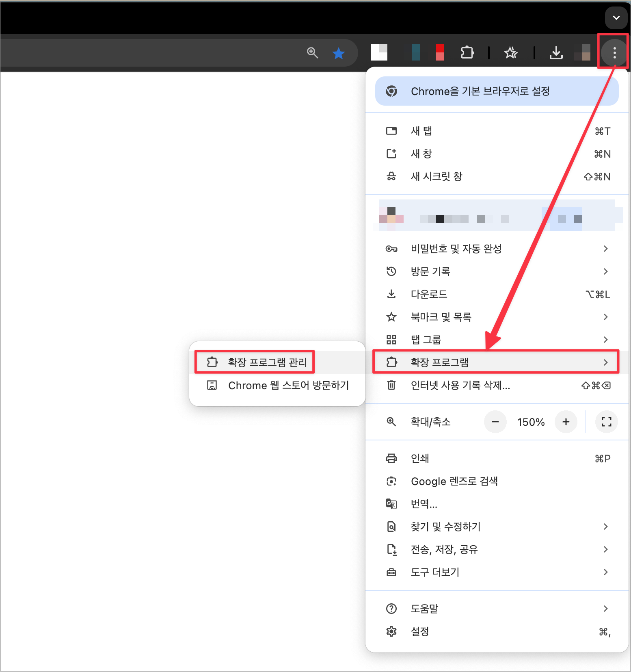Viewport: 631px width, 672px height.
Task: Click the profile row in menu
Action: coord(497,215)
